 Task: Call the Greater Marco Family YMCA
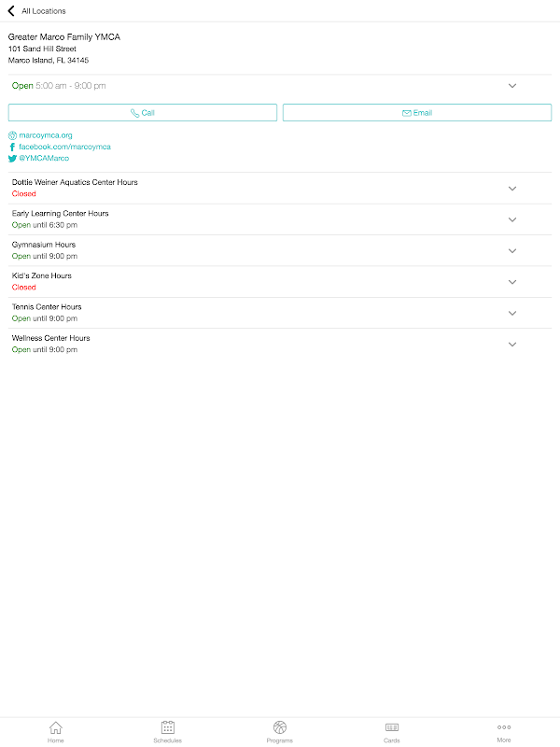pos(143,113)
